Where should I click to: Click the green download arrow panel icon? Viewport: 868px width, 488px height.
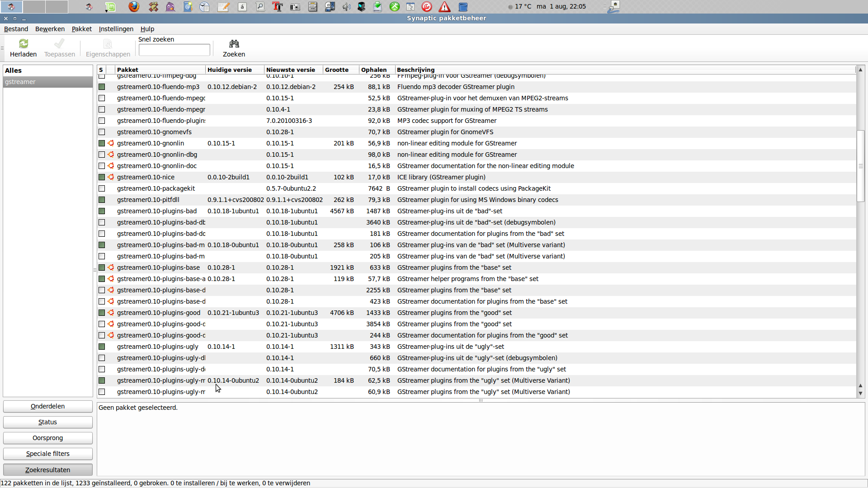pyautogui.click(x=377, y=7)
